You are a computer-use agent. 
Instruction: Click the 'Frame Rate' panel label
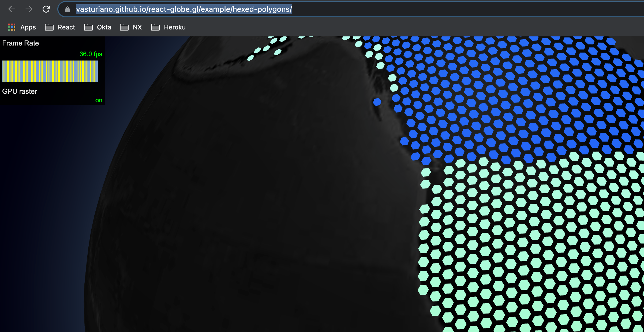click(20, 43)
